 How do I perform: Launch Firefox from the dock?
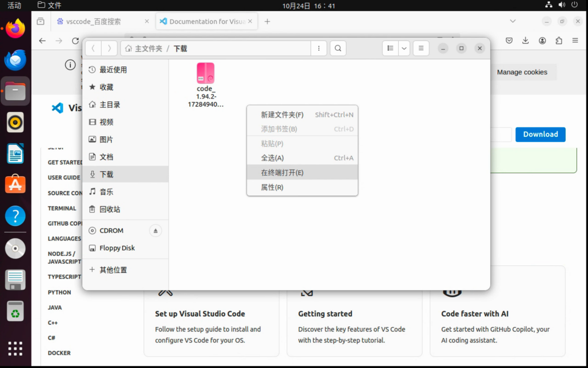pos(15,28)
